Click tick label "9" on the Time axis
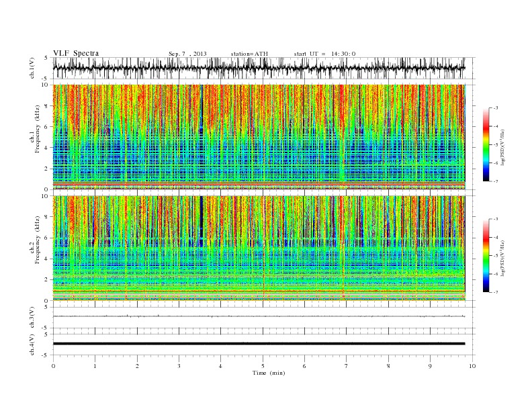Screen dimensions: 532x411 [430, 366]
